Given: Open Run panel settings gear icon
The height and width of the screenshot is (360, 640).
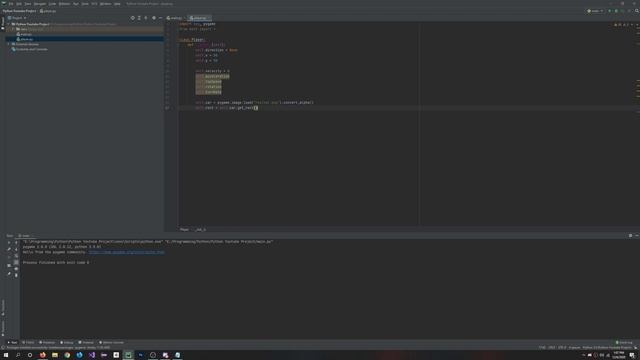Looking at the screenshot, I should 630,236.
